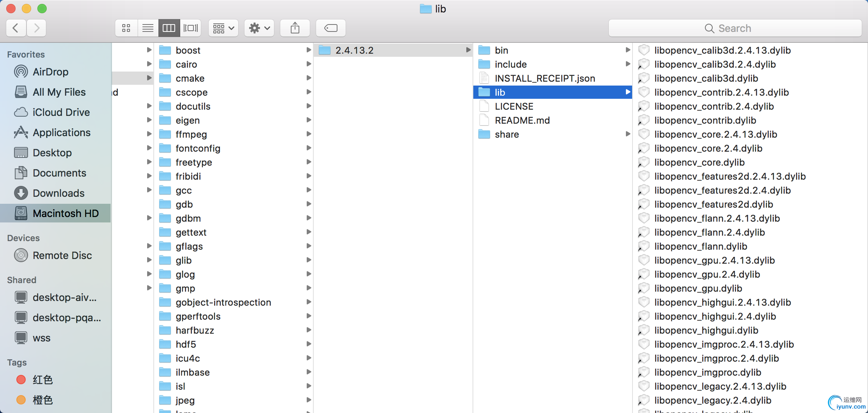Select libopencv_features2d.2.4.13.dylib

(x=750, y=176)
